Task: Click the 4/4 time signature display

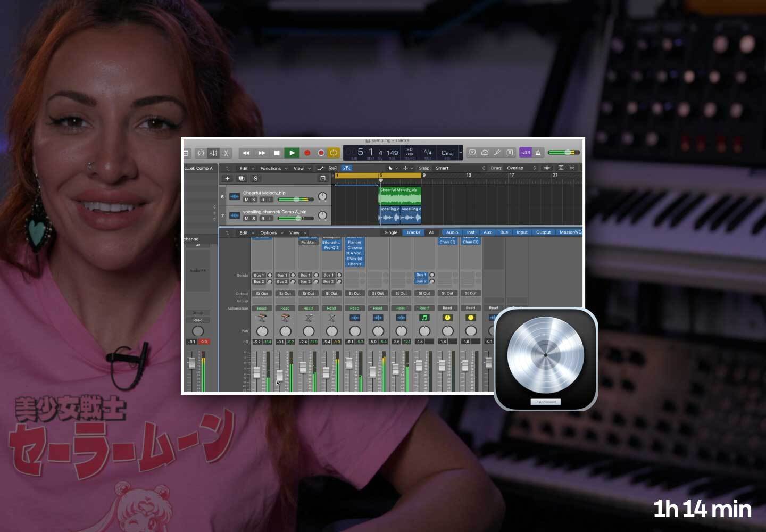Action: pyautogui.click(x=427, y=153)
